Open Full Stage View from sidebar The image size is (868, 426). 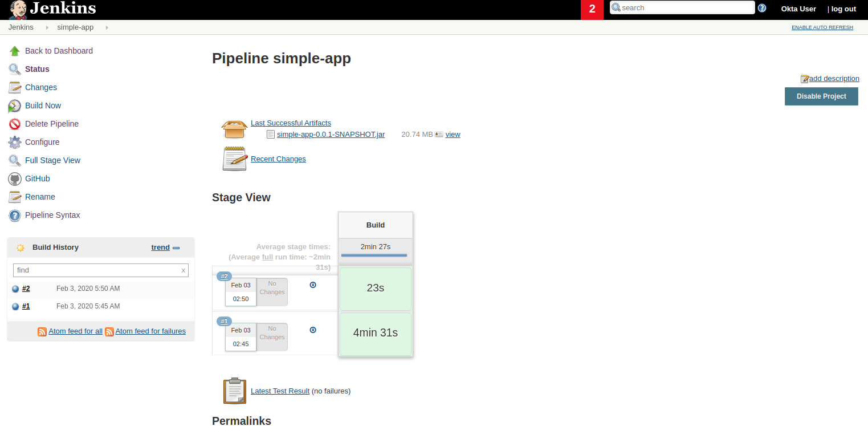click(52, 160)
